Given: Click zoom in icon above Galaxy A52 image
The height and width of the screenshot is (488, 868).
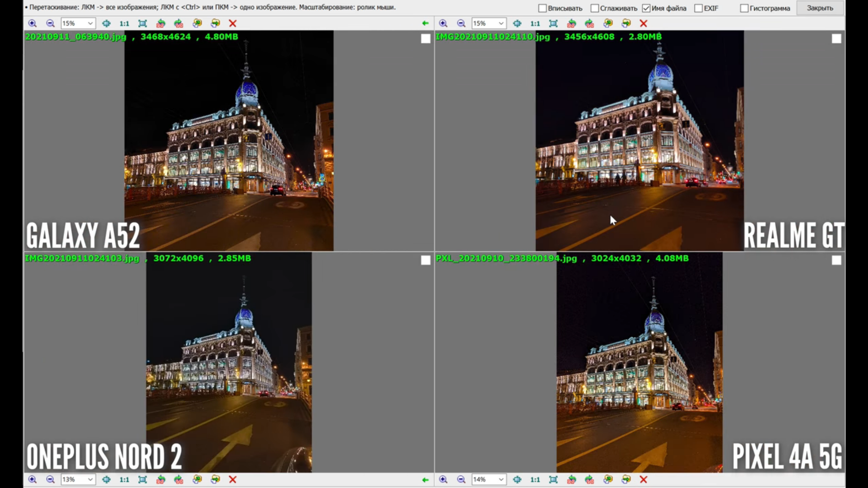Looking at the screenshot, I should (x=32, y=23).
